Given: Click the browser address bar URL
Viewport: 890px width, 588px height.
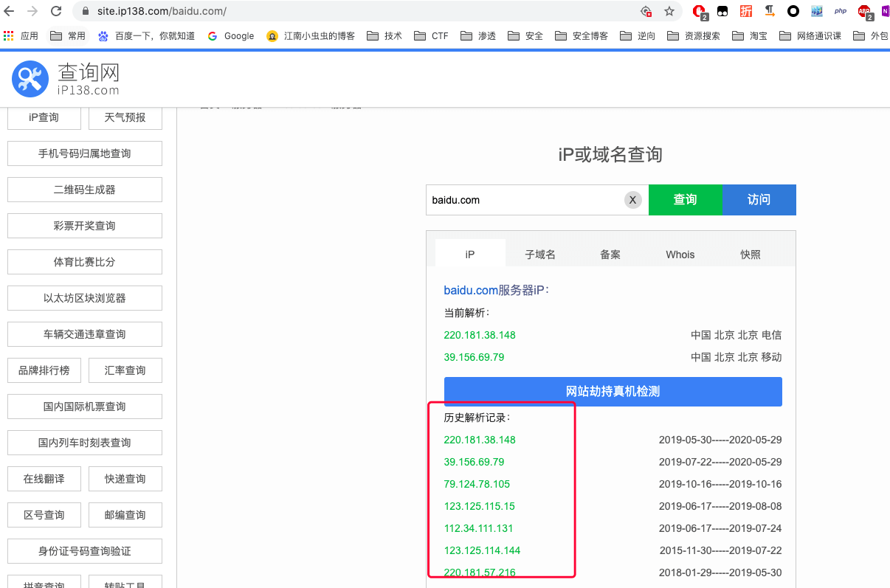Looking at the screenshot, I should click(x=162, y=12).
